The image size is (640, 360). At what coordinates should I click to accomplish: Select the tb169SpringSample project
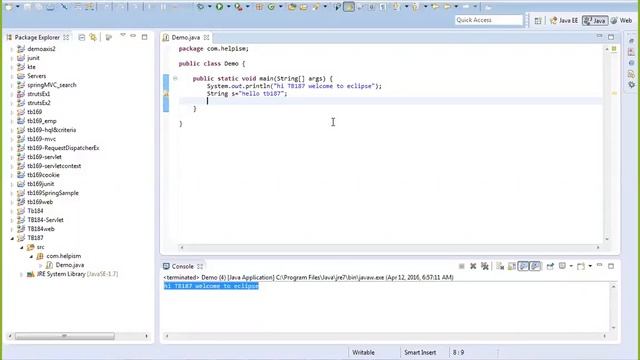tap(53, 193)
